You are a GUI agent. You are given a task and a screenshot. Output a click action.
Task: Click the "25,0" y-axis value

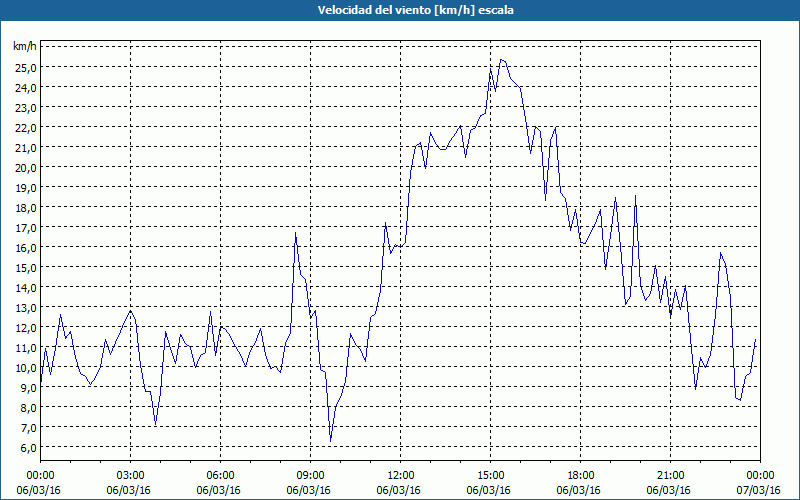coord(27,67)
